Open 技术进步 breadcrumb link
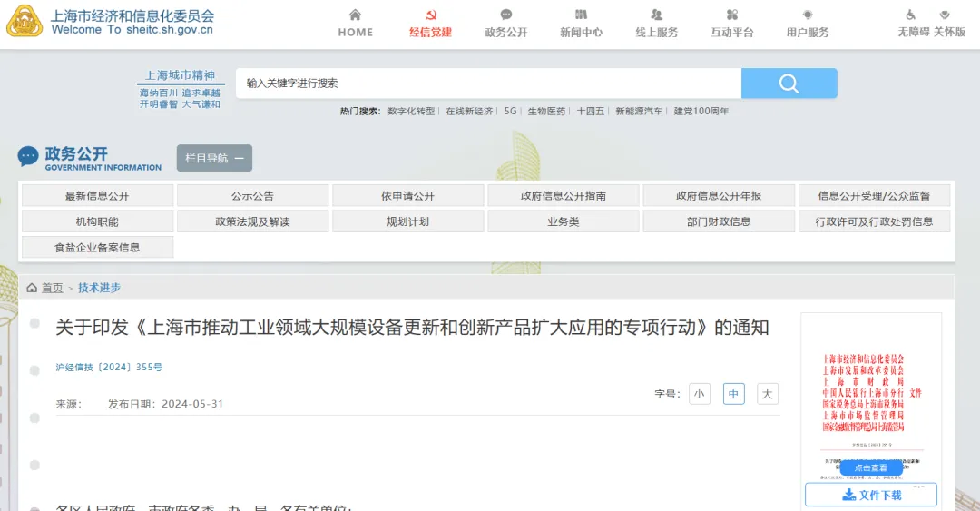 coord(100,288)
